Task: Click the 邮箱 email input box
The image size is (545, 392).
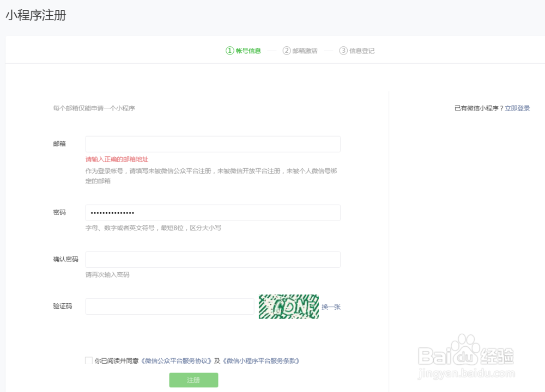Action: point(213,144)
